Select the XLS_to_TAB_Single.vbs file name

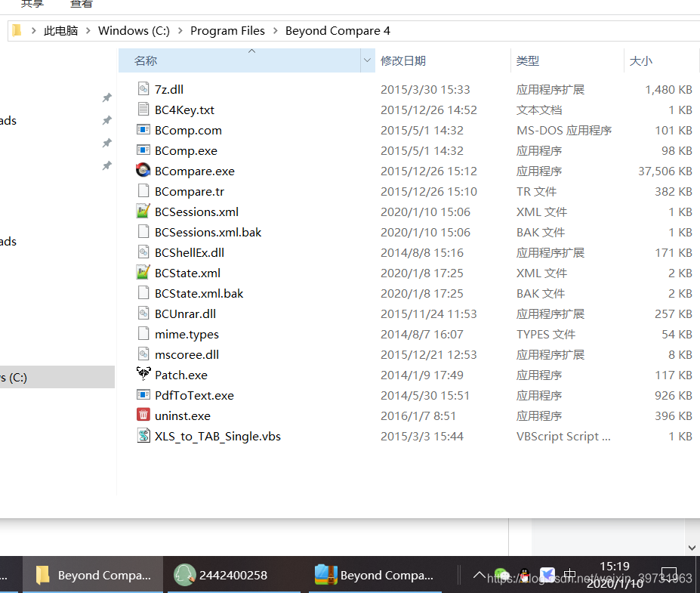pos(218,437)
